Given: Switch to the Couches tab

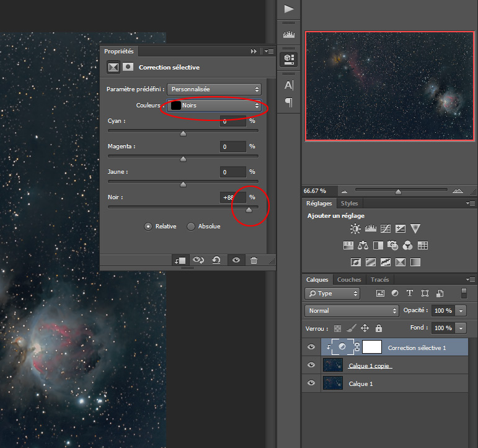Looking at the screenshot, I should pyautogui.click(x=349, y=280).
